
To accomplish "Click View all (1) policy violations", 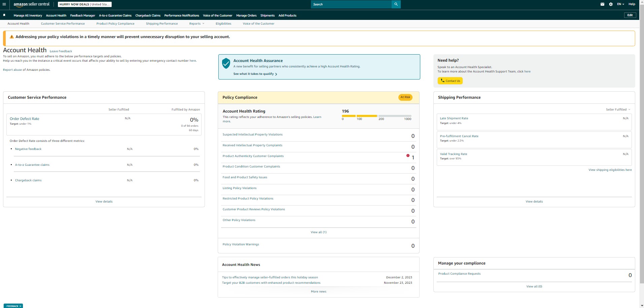I will (319, 232).
